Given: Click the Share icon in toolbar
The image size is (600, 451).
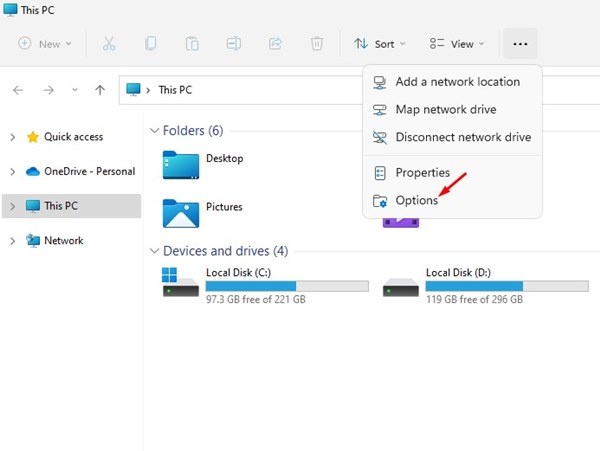Looking at the screenshot, I should pos(275,44).
